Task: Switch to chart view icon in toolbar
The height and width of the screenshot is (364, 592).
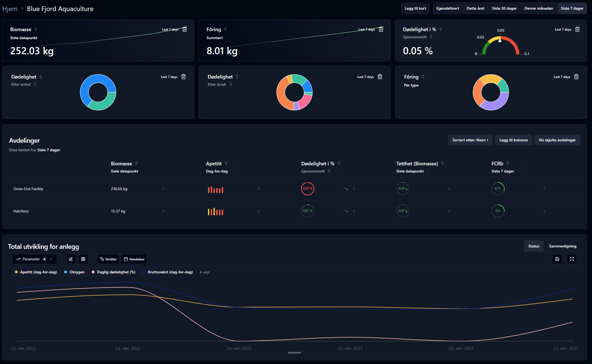Action: (x=71, y=259)
